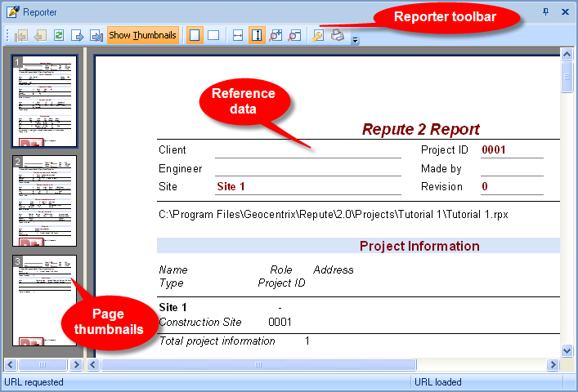
Task: Select portrait page orientation icon
Action: [195, 35]
